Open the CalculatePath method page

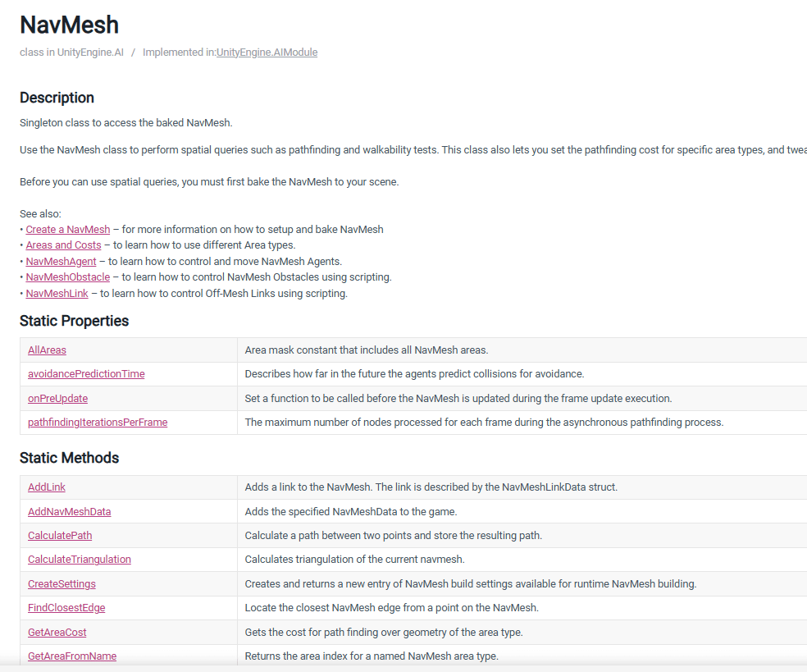(x=60, y=536)
